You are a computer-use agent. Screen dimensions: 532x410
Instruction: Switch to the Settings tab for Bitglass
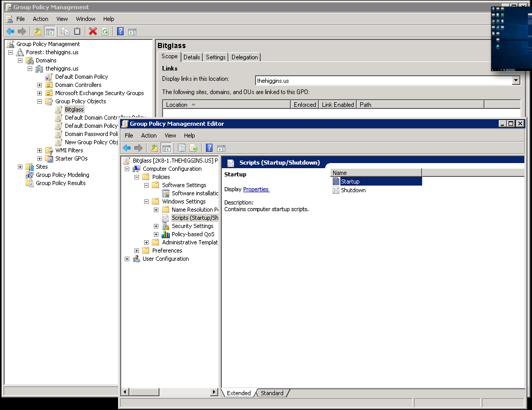[215, 57]
